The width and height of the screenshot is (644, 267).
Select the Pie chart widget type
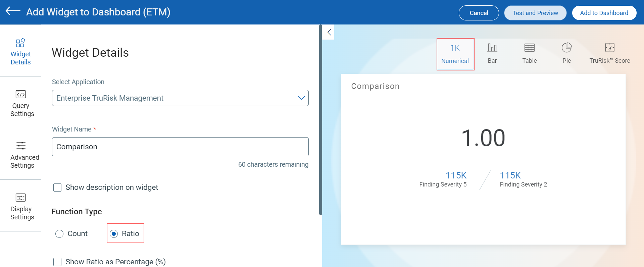(x=567, y=54)
